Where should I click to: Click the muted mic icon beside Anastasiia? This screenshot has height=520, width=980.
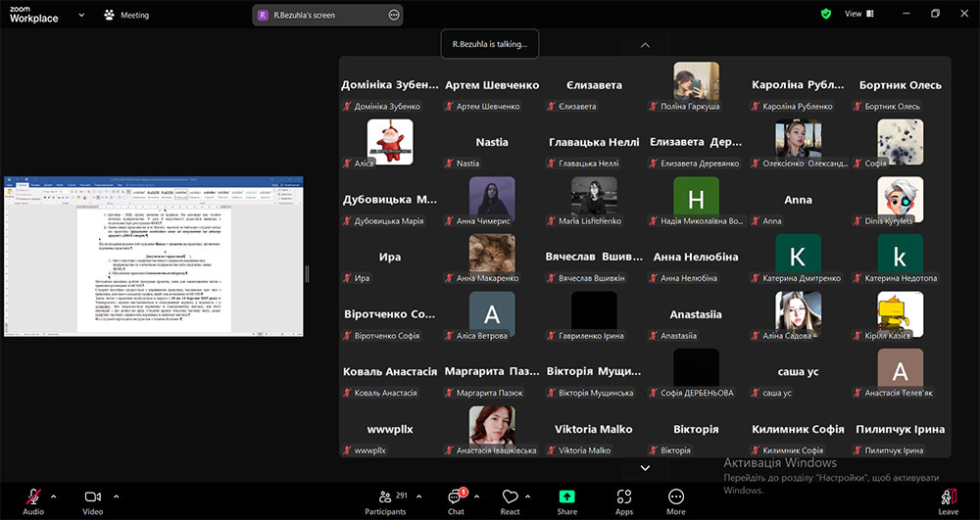click(x=654, y=335)
